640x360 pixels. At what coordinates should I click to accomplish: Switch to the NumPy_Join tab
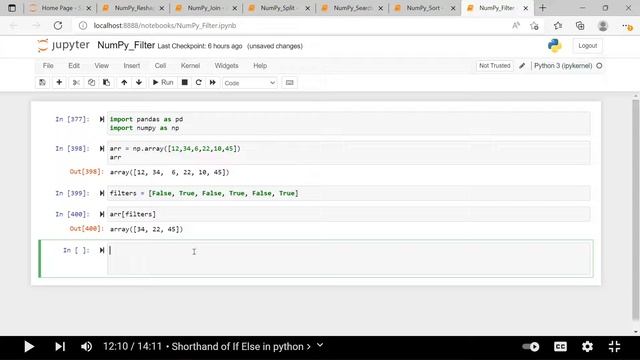coord(207,8)
